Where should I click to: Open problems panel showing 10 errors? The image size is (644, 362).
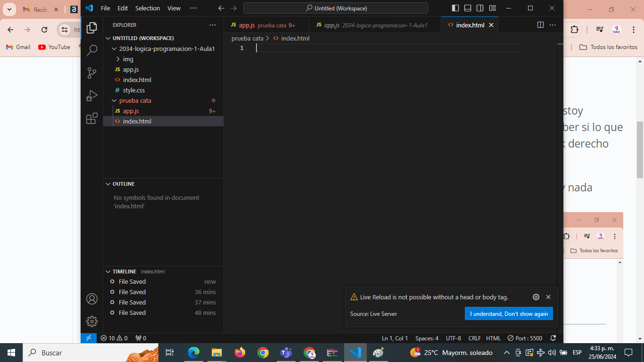click(x=114, y=338)
